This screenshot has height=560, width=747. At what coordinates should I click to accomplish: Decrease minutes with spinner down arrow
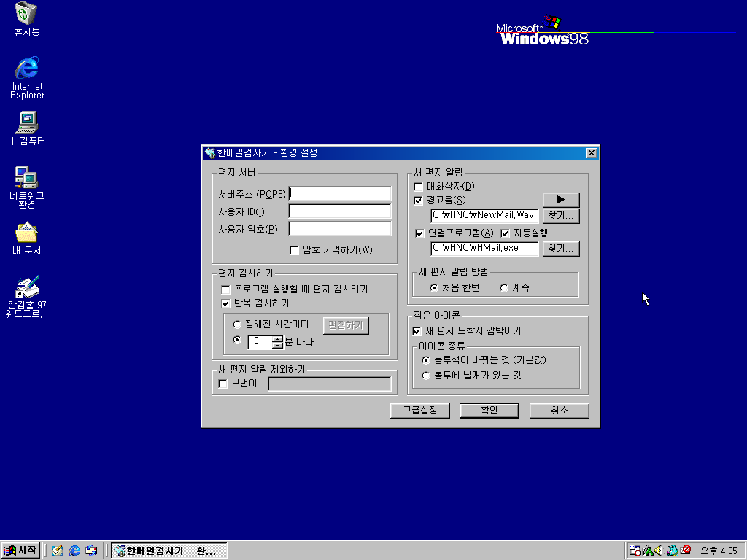pos(278,345)
